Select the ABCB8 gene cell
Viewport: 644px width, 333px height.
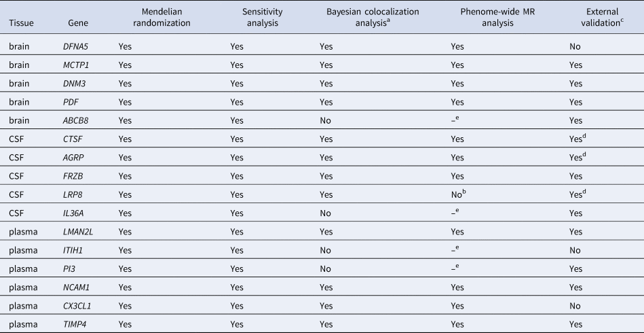(x=75, y=121)
